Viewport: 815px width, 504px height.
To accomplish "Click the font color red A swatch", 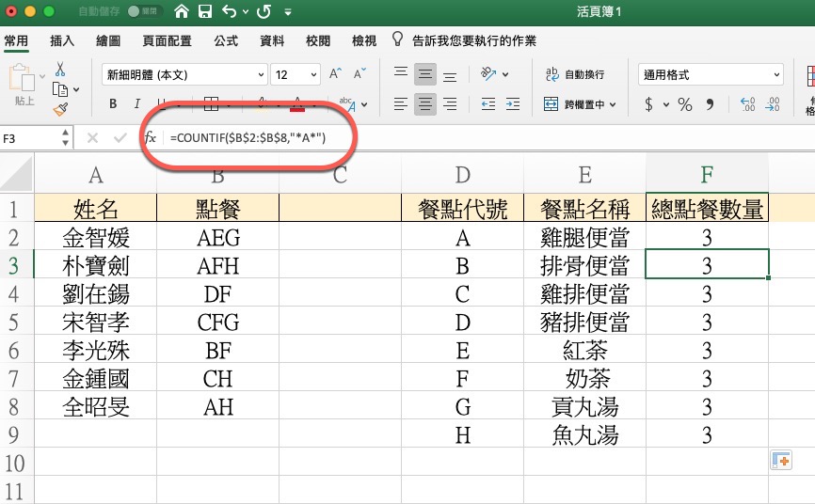I will pyautogui.click(x=298, y=104).
